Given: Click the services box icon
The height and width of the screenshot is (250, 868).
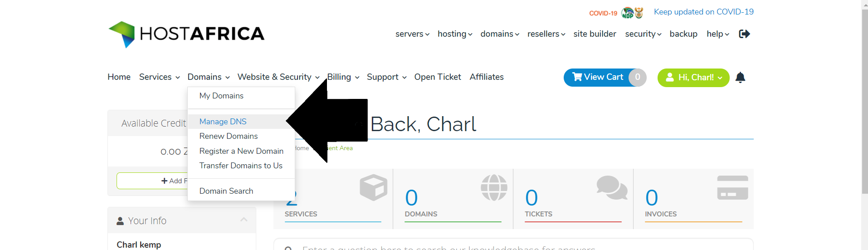Looking at the screenshot, I should coord(373,187).
